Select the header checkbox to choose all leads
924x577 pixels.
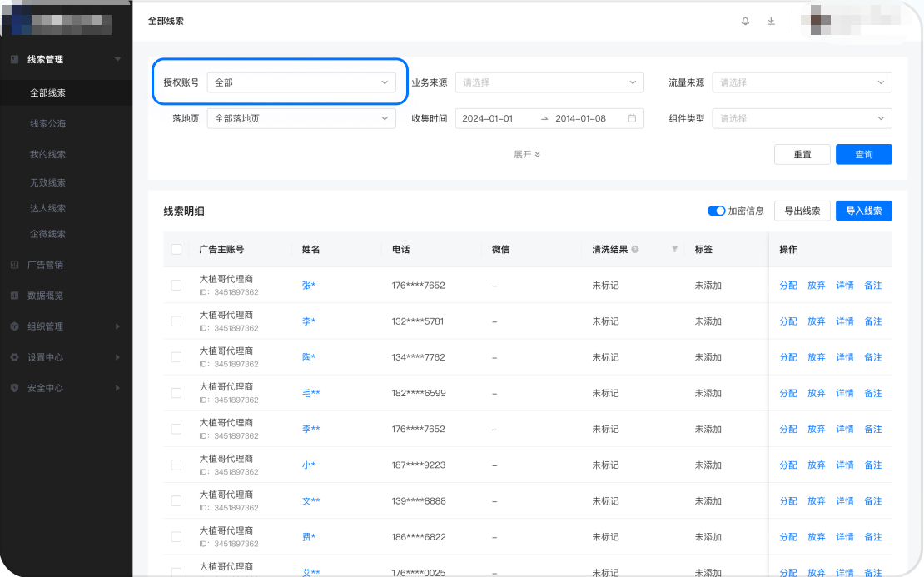point(176,249)
